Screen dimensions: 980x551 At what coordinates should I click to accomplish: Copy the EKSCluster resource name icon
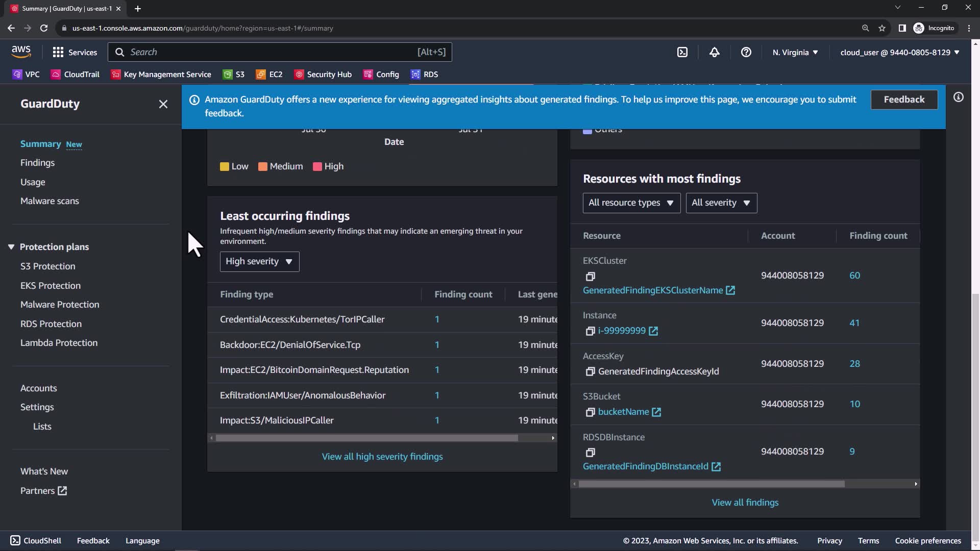pos(590,277)
